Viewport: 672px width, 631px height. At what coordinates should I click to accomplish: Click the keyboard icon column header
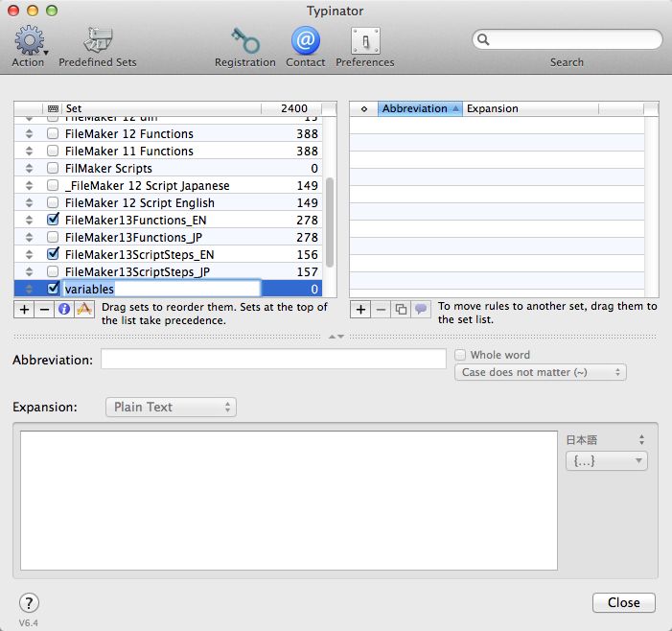coord(53,108)
